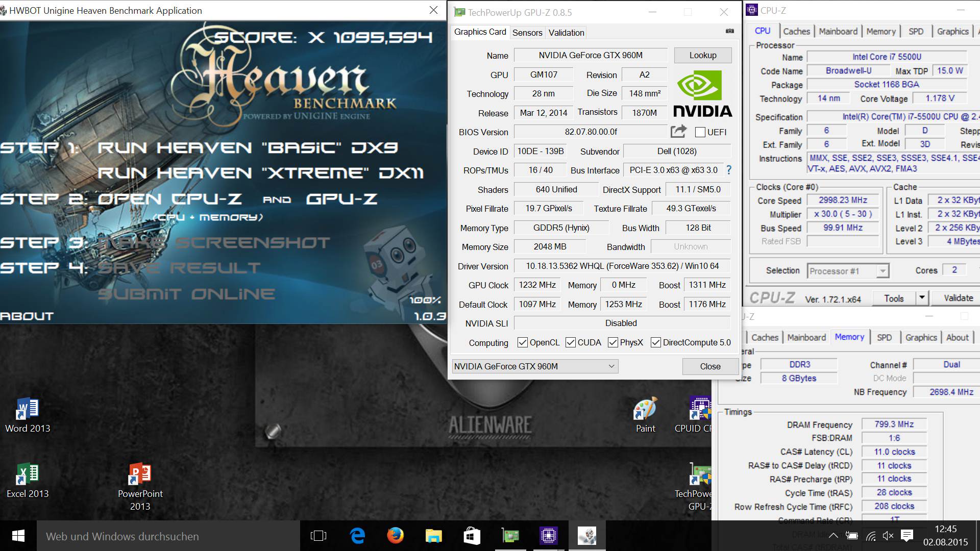
Task: Open Paint desktop shortcut
Action: tap(645, 415)
